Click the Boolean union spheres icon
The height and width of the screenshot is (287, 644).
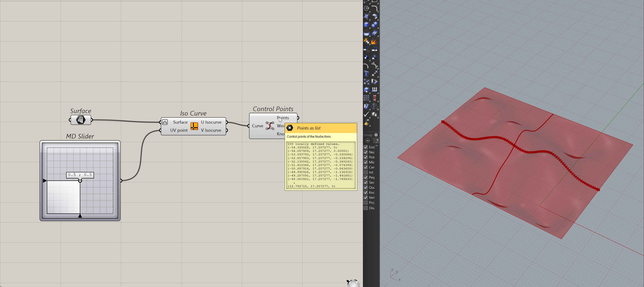point(374,24)
